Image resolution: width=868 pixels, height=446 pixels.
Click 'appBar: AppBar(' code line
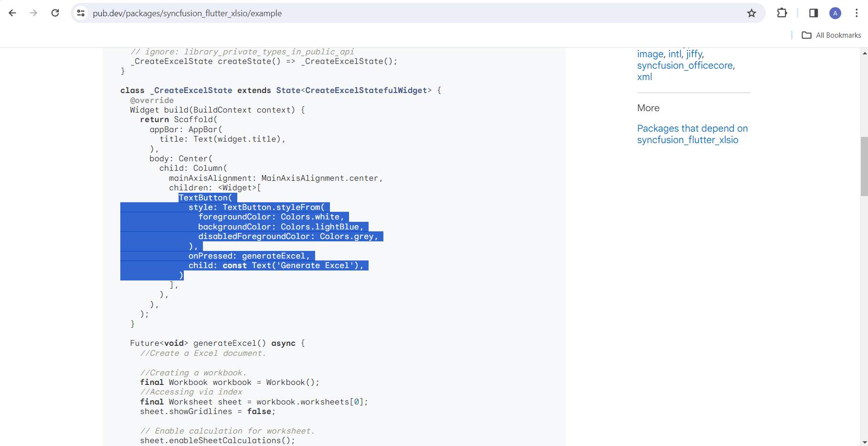pos(186,130)
